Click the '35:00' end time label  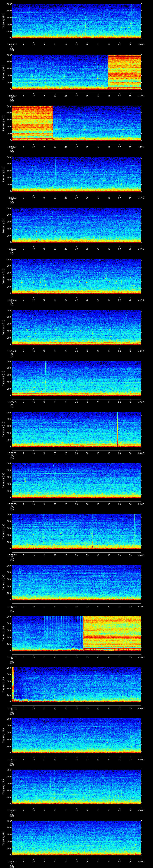[141, 300]
